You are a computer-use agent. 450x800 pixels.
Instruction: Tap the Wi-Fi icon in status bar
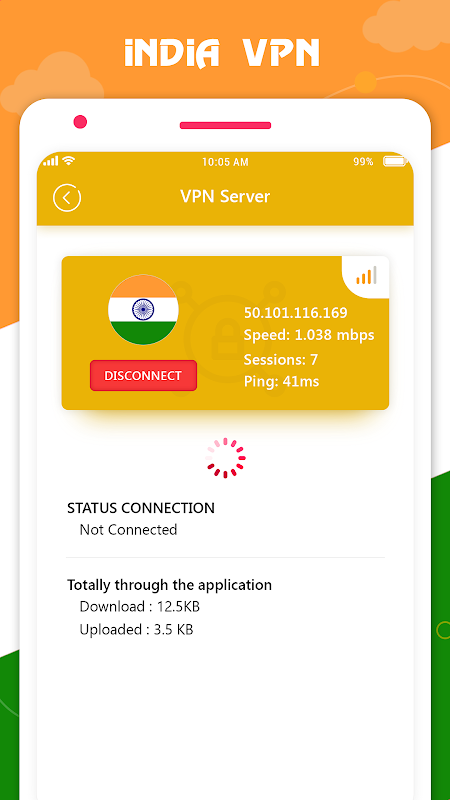tap(68, 161)
